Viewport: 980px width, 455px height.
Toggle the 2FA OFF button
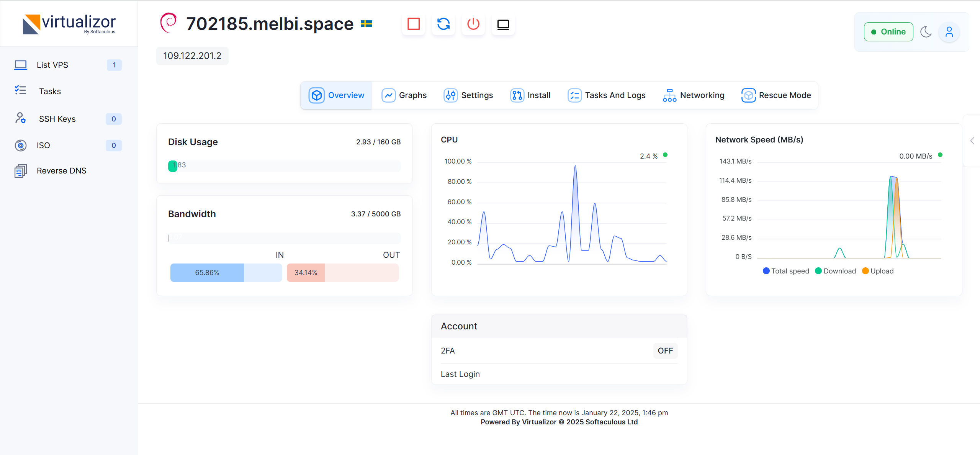point(665,351)
